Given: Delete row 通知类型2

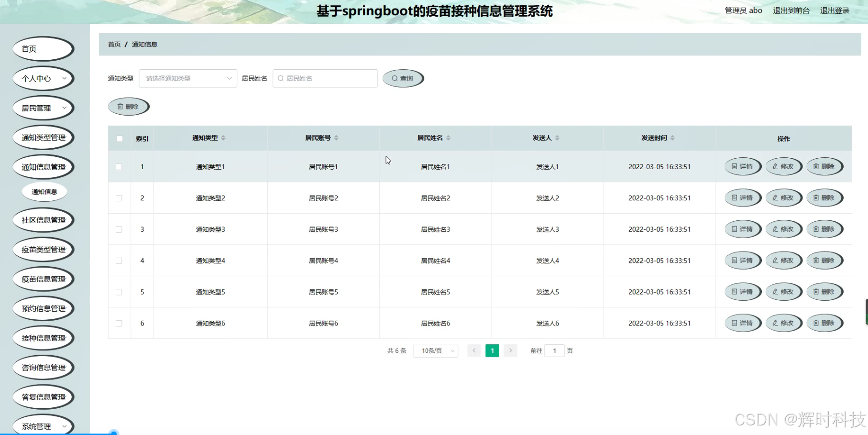Looking at the screenshot, I should [x=824, y=198].
